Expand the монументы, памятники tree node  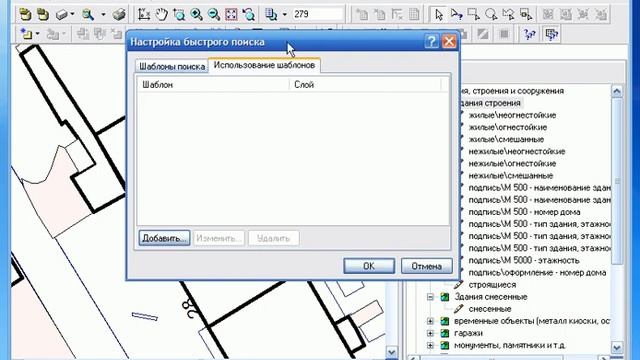[430, 345]
